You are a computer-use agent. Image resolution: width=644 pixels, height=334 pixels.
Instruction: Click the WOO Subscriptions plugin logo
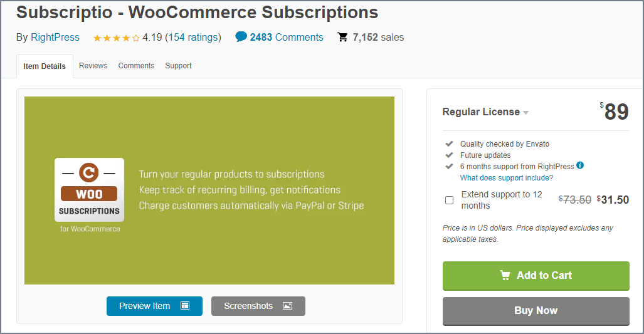[x=89, y=190]
